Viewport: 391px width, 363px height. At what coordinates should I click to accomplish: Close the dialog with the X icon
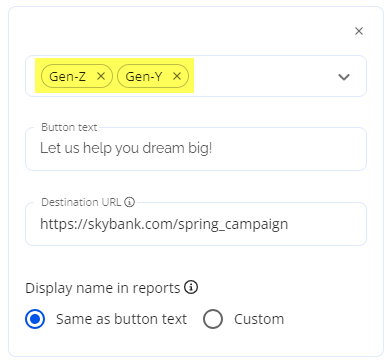(359, 31)
